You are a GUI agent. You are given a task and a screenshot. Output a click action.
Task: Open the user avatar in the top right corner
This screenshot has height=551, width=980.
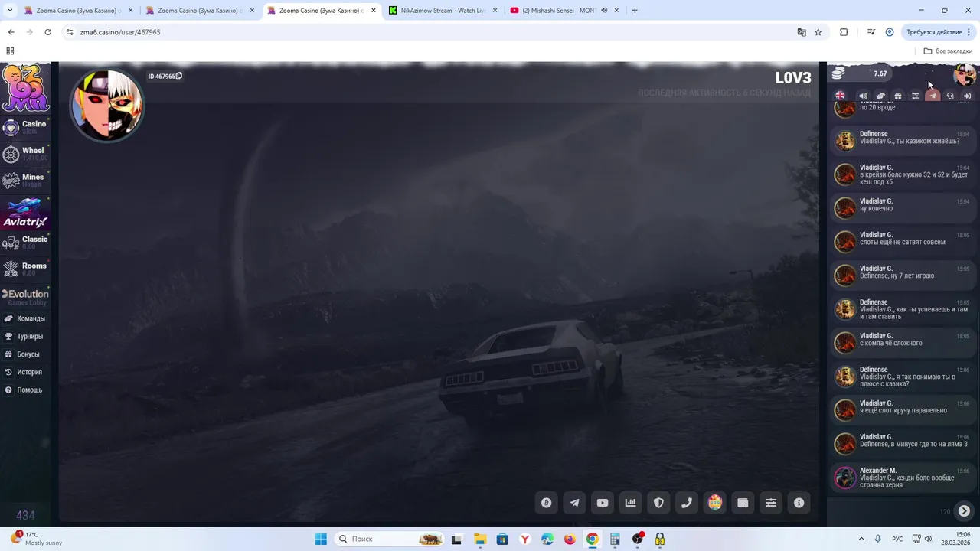963,74
